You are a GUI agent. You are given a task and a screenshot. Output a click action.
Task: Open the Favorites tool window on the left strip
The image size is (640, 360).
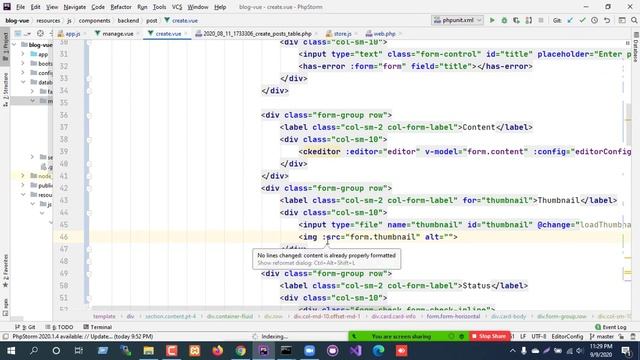point(5,271)
